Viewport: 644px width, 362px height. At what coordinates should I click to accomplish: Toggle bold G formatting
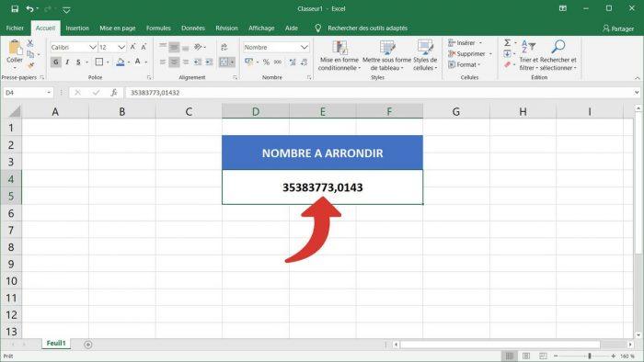[56, 62]
